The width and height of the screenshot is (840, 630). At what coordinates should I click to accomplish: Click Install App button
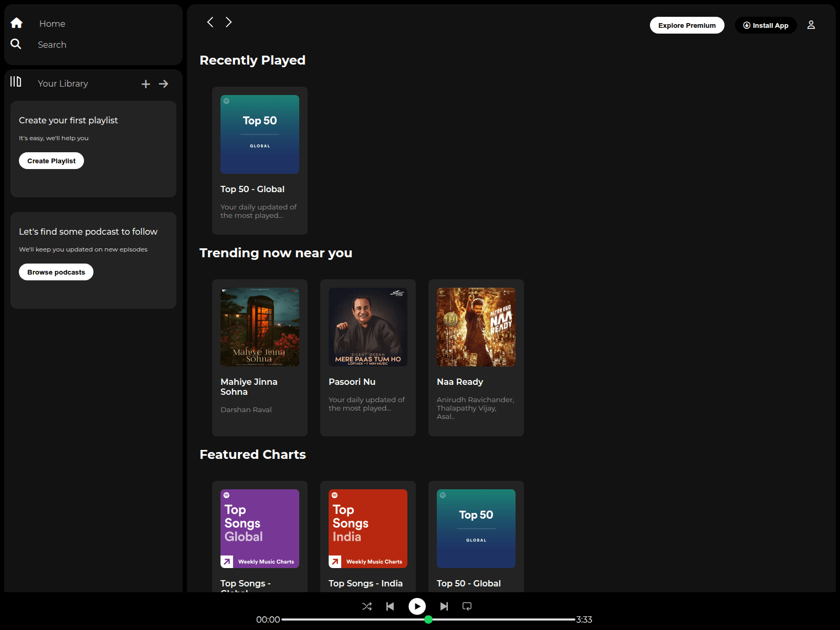point(766,25)
